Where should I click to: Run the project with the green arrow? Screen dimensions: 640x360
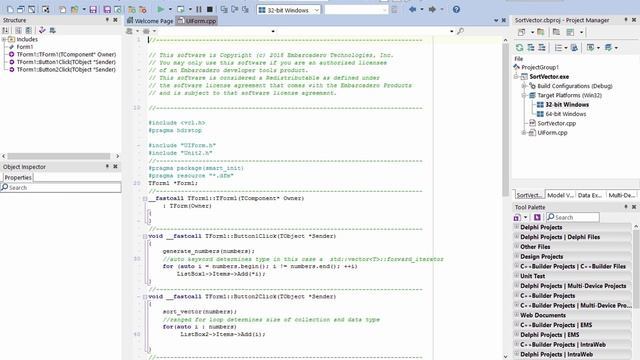(160, 9)
